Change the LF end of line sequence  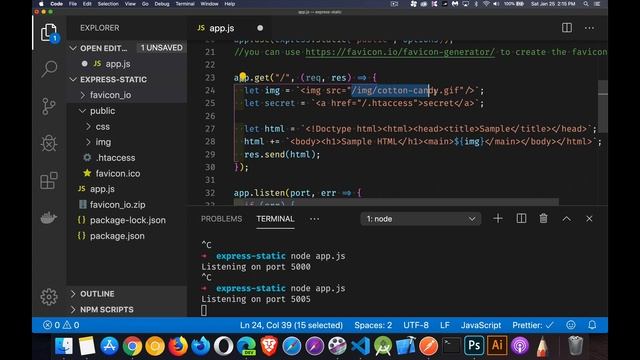tap(445, 325)
